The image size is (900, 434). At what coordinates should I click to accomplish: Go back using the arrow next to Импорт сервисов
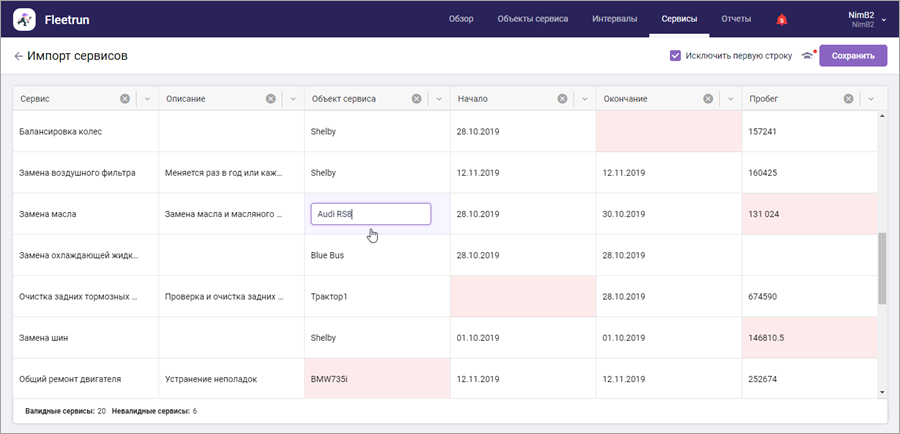click(18, 56)
